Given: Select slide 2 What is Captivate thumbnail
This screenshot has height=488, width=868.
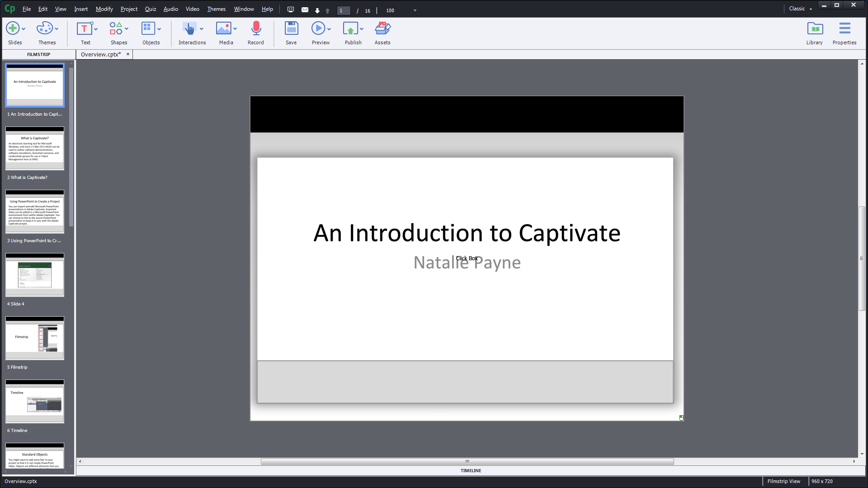Looking at the screenshot, I should pos(35,148).
